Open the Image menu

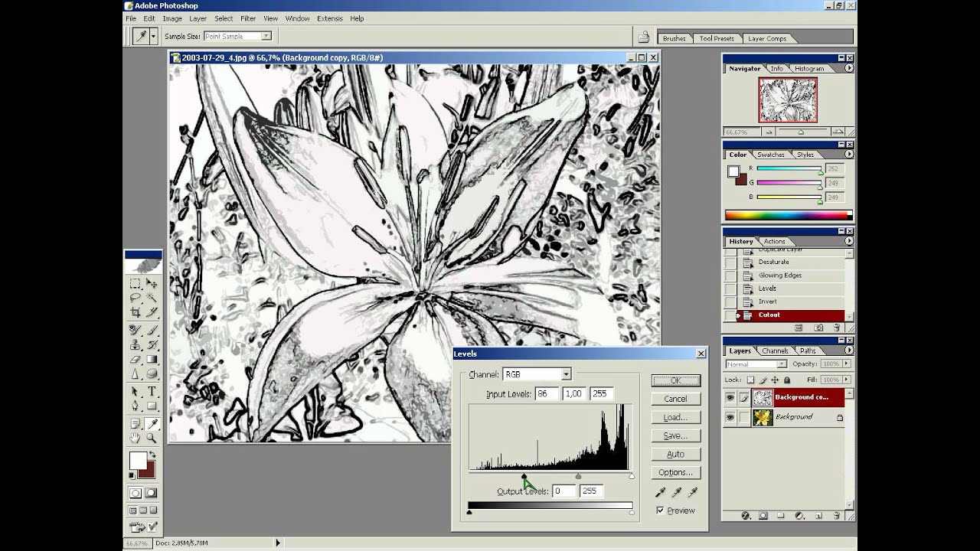[172, 18]
